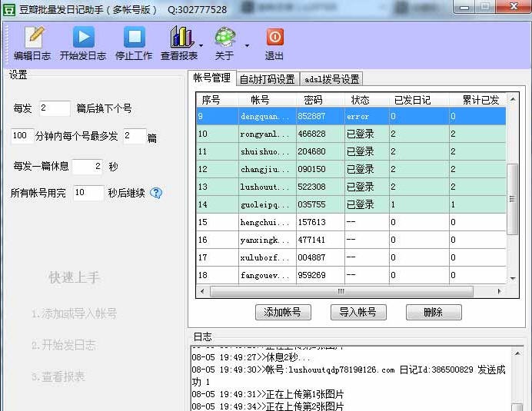Open the adsl拨号设置 tab

(x=331, y=79)
